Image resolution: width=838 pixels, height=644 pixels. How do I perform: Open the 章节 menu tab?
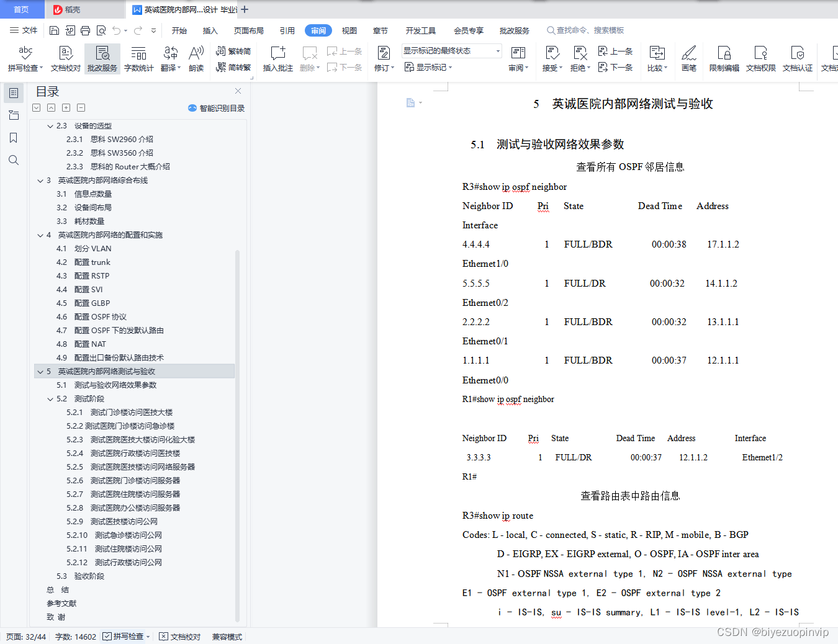(381, 30)
